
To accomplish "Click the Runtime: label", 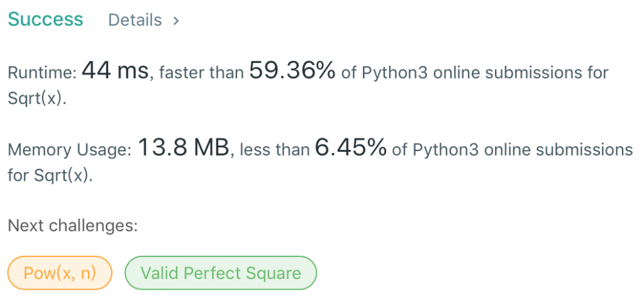I will click(42, 72).
